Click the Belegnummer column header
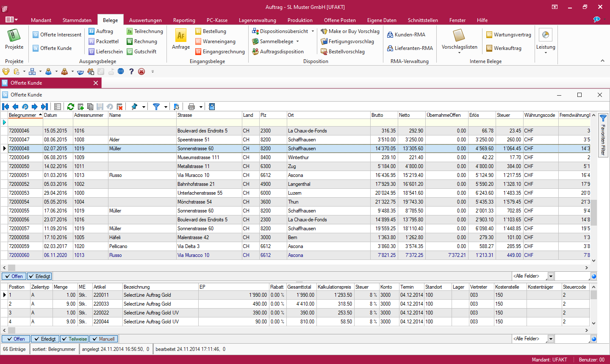Viewport: 610px width, 364px height. click(x=25, y=115)
